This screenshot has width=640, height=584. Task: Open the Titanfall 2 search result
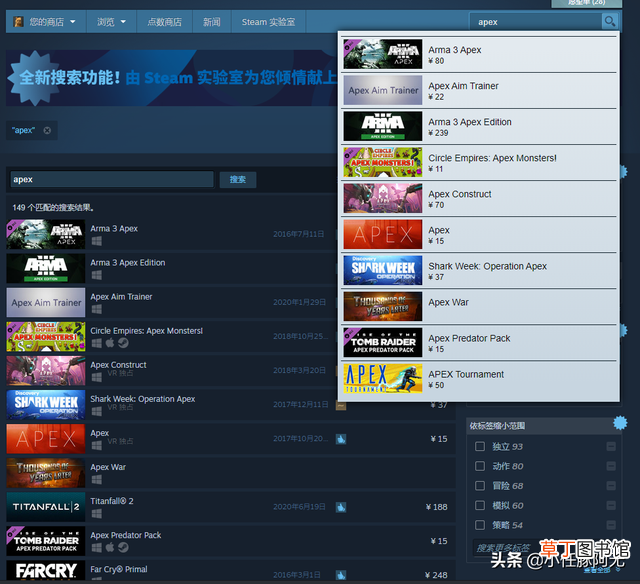click(x=231, y=507)
